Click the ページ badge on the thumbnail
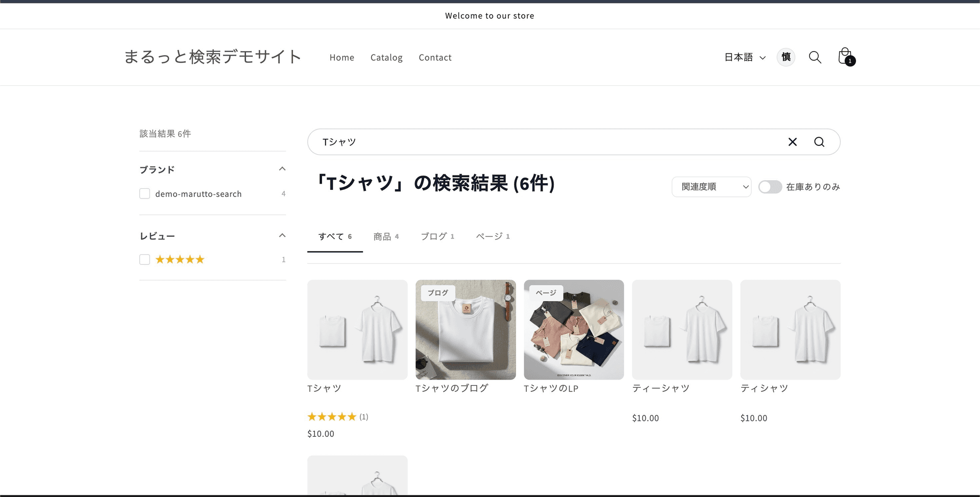Image resolution: width=980 pixels, height=497 pixels. [x=546, y=293]
